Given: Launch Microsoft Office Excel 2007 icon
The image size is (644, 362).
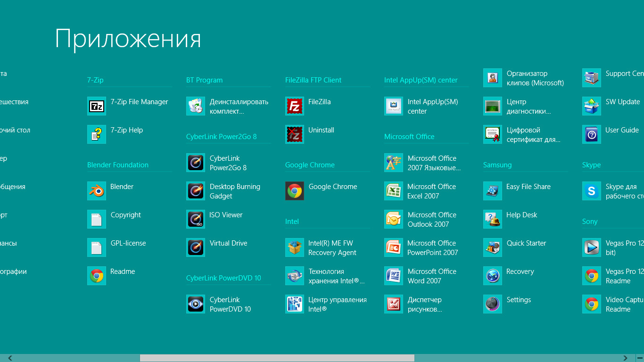Looking at the screenshot, I should [394, 191].
